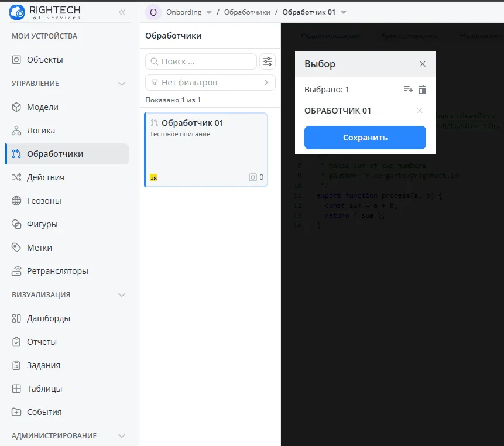This screenshot has width=504, height=446.
Task: Delete selection with trash icon
Action: (423, 90)
